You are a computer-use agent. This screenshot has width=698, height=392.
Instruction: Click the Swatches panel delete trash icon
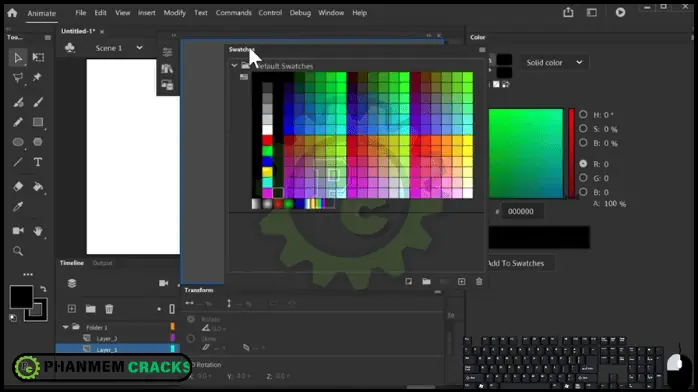coord(479,281)
